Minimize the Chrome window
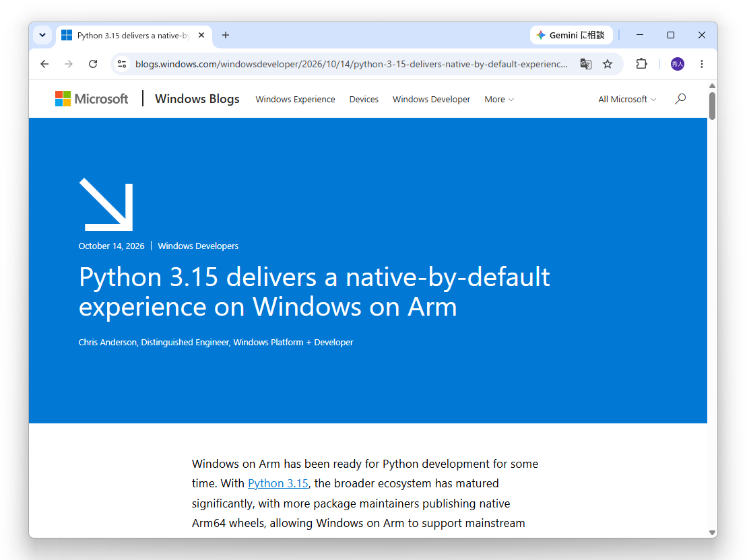Image resolution: width=747 pixels, height=560 pixels. point(640,35)
